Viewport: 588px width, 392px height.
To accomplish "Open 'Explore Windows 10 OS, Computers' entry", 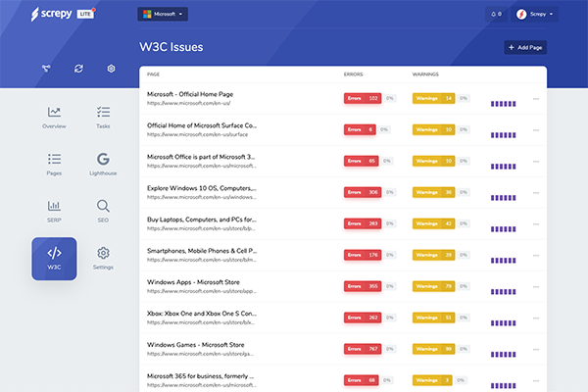I will [x=202, y=188].
